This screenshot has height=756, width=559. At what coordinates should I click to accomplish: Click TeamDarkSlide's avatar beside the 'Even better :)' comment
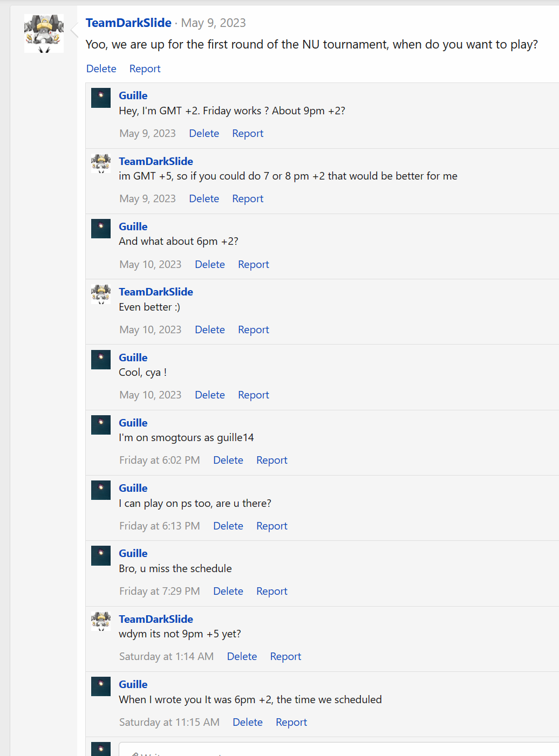coord(101,294)
